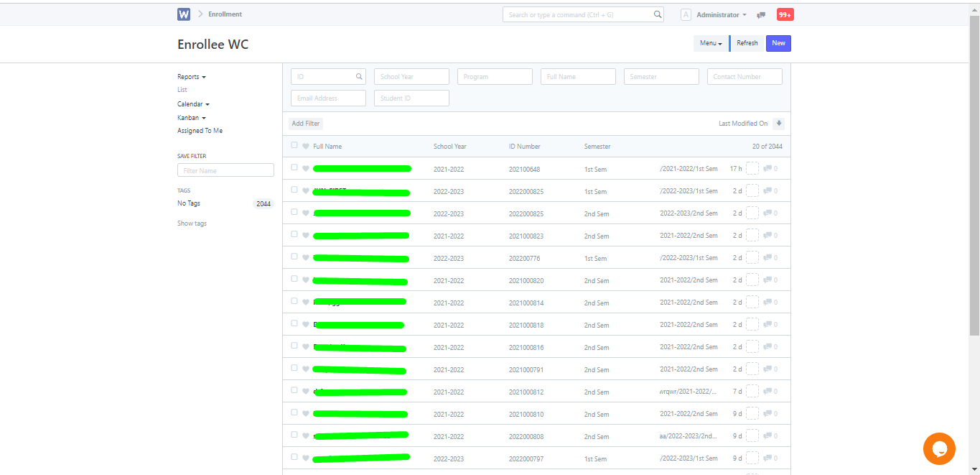Viewport: 980px width, 475px height.
Task: Check the box for row 2021000814
Action: tap(294, 301)
